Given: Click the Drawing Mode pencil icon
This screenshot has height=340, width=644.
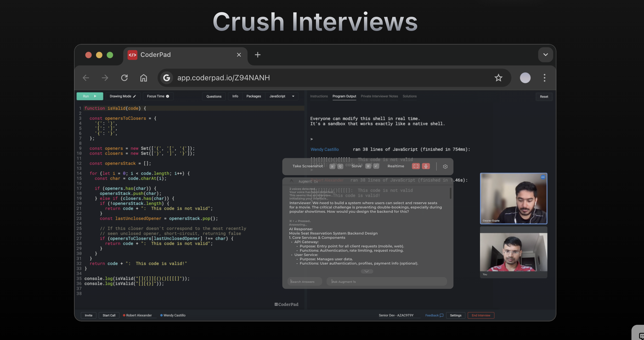Looking at the screenshot, I should (x=134, y=96).
